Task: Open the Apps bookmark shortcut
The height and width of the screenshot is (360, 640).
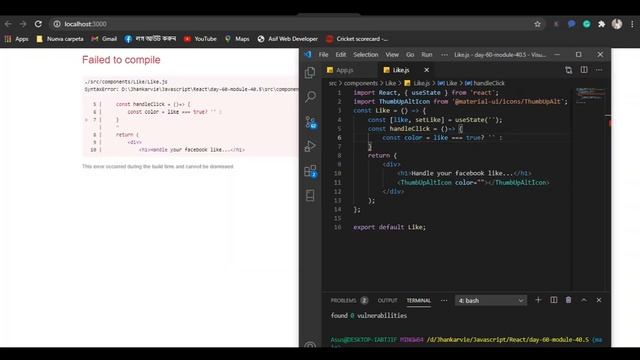Action: [x=16, y=39]
